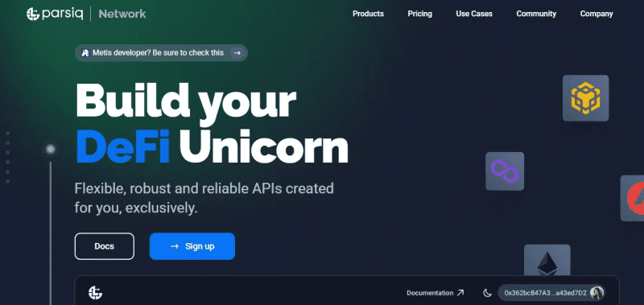The height and width of the screenshot is (305, 644).
Task: Open the Pricing page
Action: pyautogui.click(x=419, y=14)
